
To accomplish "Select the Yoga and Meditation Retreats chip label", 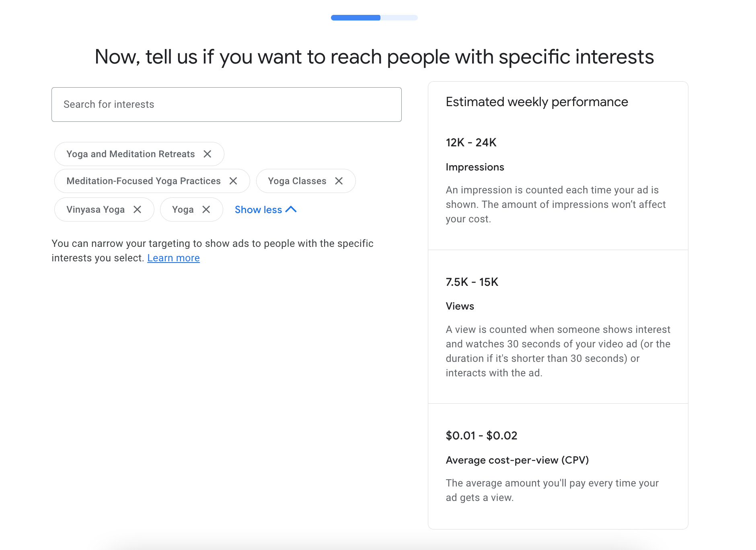I will (x=130, y=154).
